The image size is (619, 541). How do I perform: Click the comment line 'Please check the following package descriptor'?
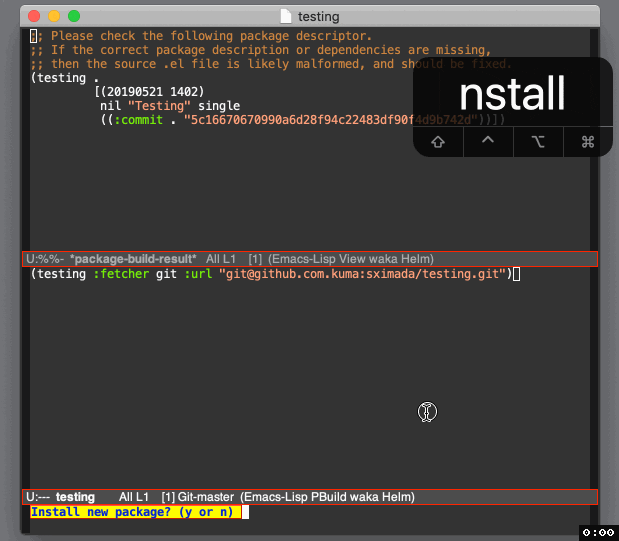(x=201, y=36)
